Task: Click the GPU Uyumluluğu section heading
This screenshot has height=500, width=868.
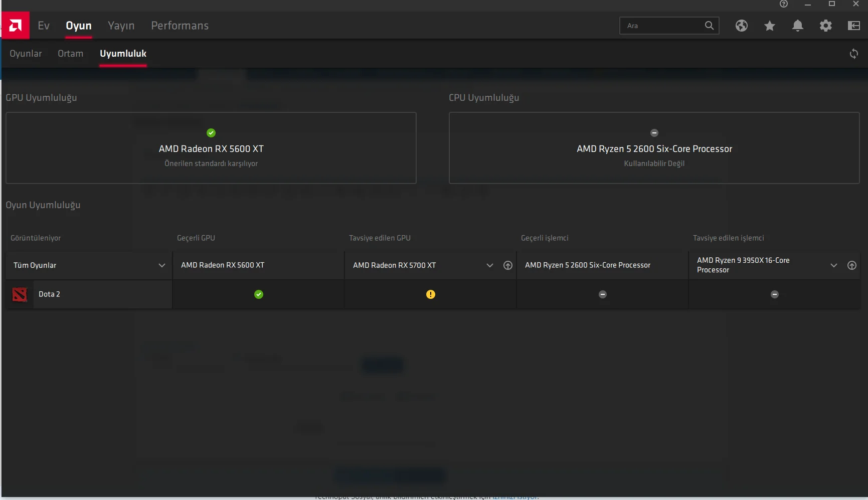Action: tap(41, 98)
